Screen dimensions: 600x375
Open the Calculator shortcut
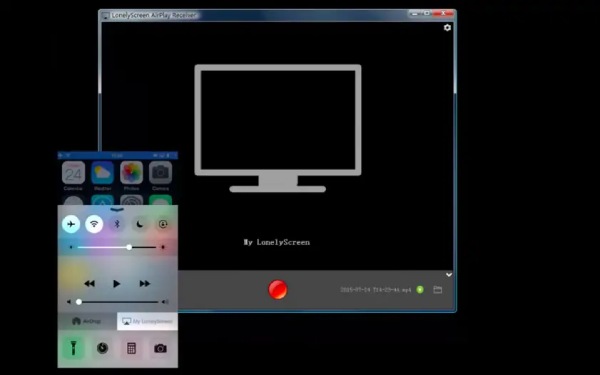coord(131,348)
